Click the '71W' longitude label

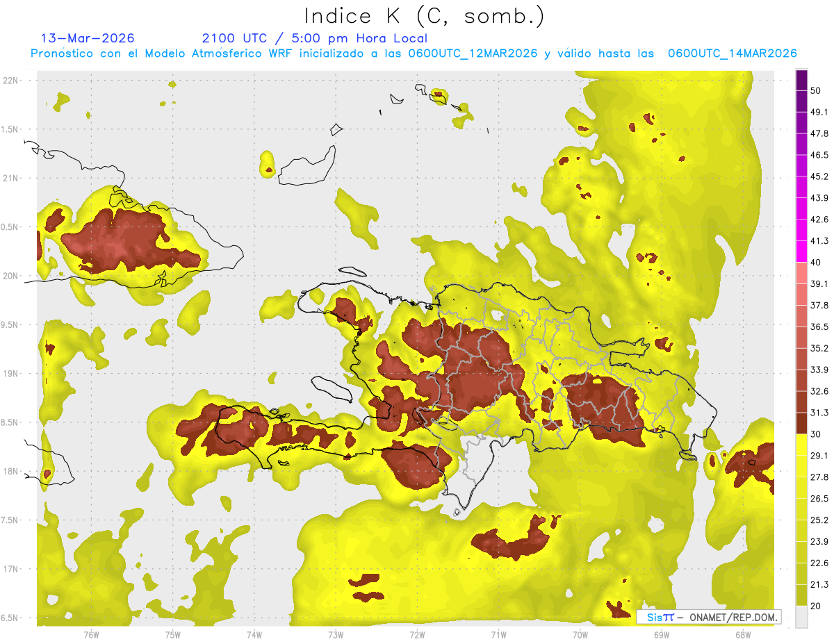coord(498,635)
